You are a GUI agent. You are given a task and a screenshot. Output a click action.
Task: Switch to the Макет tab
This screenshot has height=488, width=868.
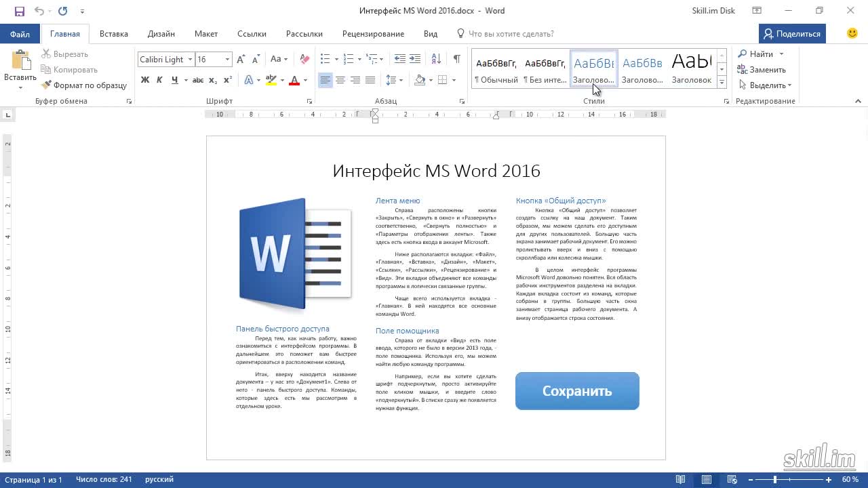[206, 34]
